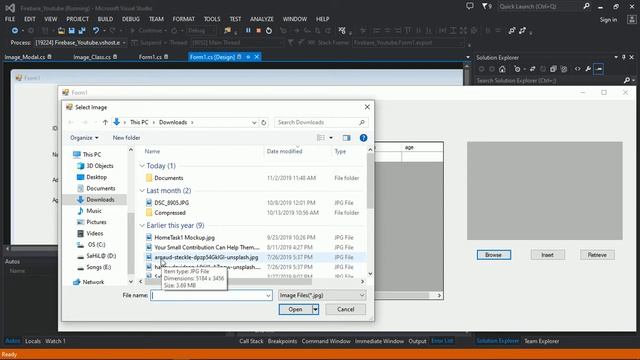Click the Search Solution Explorer field
640x360 pixels.
tap(549, 81)
